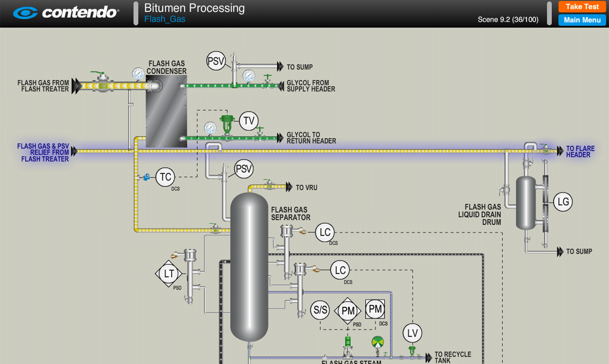The image size is (609, 364).
Task: Select the S/S instrument bubble
Action: point(320,310)
